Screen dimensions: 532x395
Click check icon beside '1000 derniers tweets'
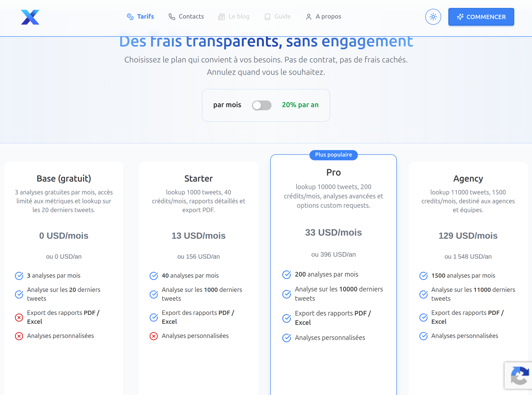click(154, 294)
